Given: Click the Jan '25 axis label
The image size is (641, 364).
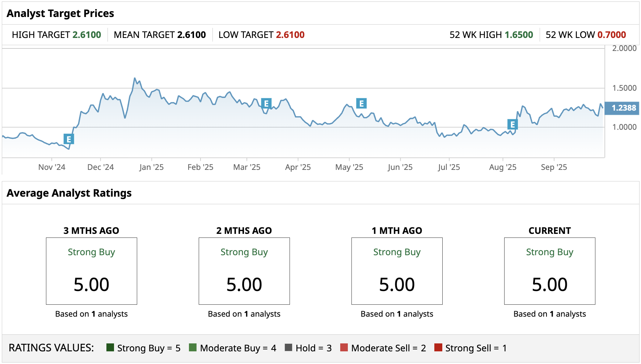Looking at the screenshot, I should (x=151, y=167).
